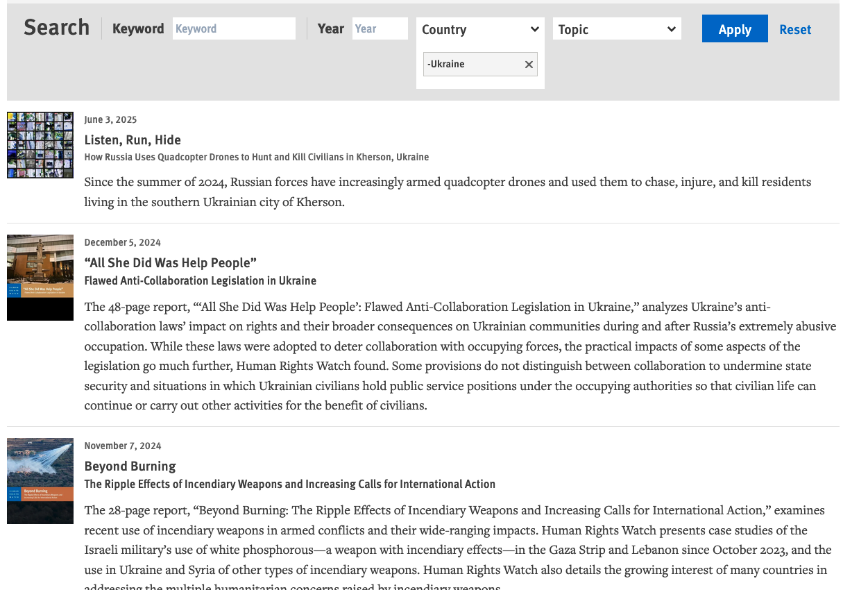868x590 pixels.
Task: Open the All She Did Was Help People cover image
Action: pyautogui.click(x=40, y=277)
